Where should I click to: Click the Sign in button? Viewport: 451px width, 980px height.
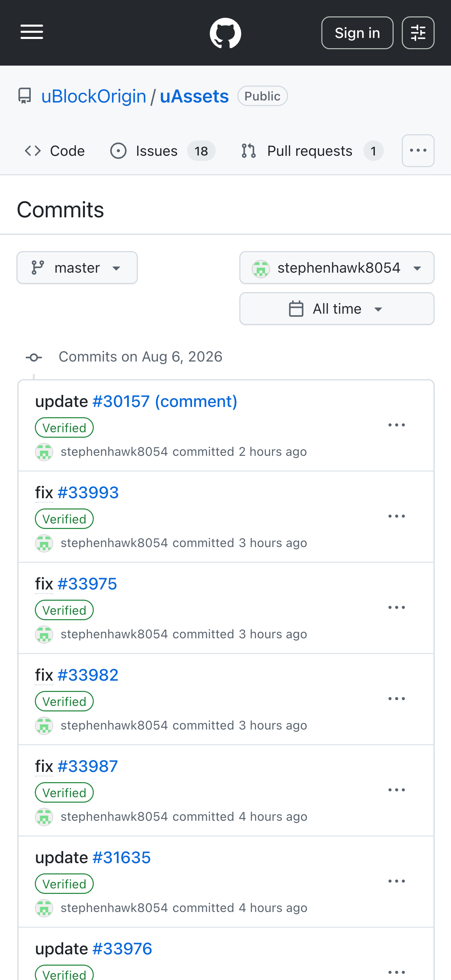357,33
